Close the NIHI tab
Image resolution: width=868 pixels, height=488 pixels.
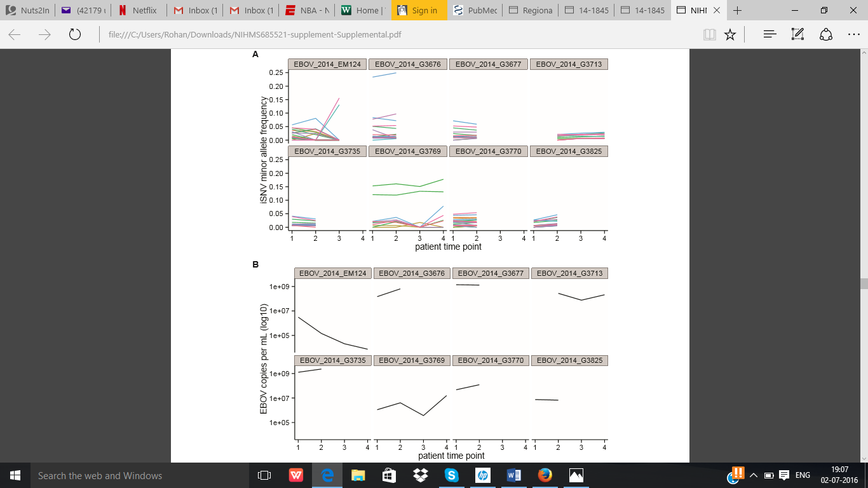(717, 10)
